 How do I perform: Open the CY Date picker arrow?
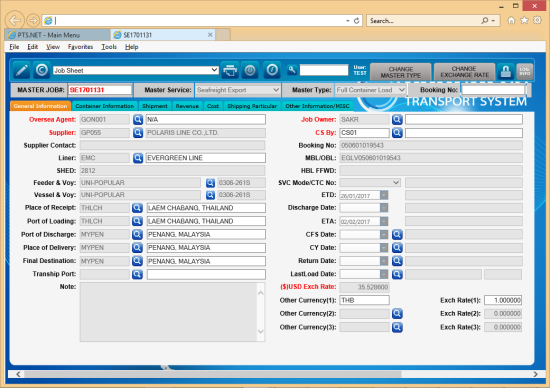pyautogui.click(x=384, y=248)
